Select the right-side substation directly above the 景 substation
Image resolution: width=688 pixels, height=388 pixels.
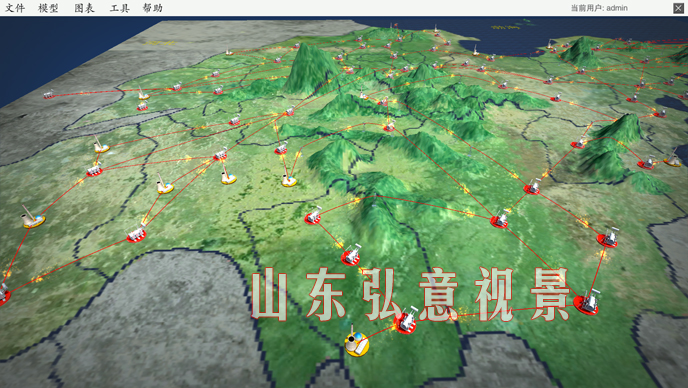click(608, 238)
